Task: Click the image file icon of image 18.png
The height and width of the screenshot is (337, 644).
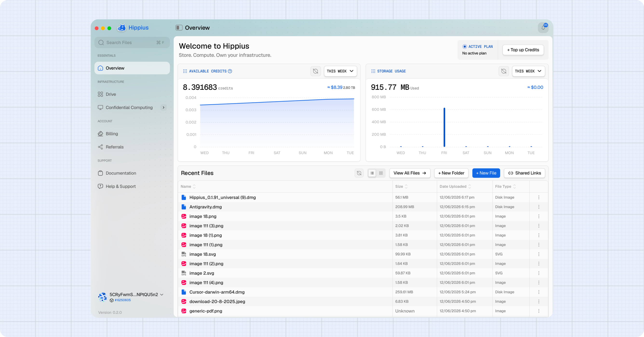Action: pos(184,216)
